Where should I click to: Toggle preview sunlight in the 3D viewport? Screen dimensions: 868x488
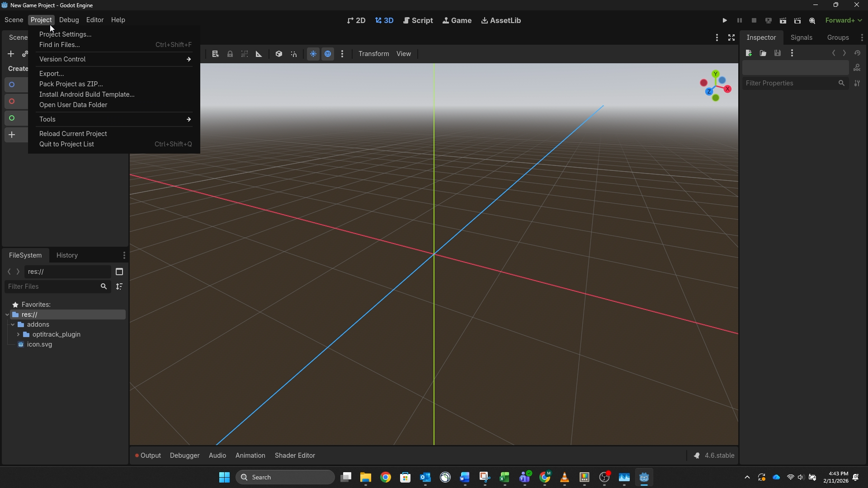tap(313, 54)
